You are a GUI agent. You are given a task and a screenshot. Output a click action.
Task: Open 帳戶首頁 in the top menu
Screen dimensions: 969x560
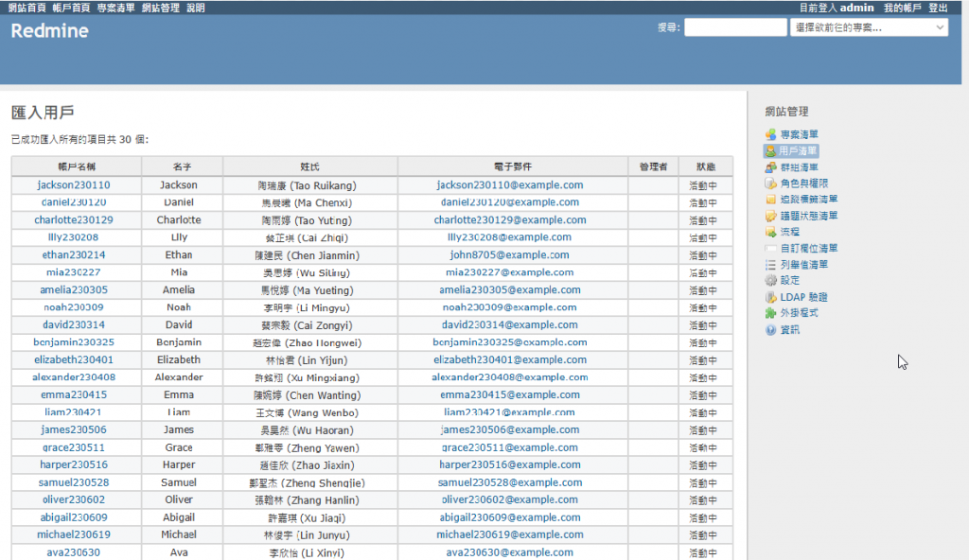click(x=71, y=8)
